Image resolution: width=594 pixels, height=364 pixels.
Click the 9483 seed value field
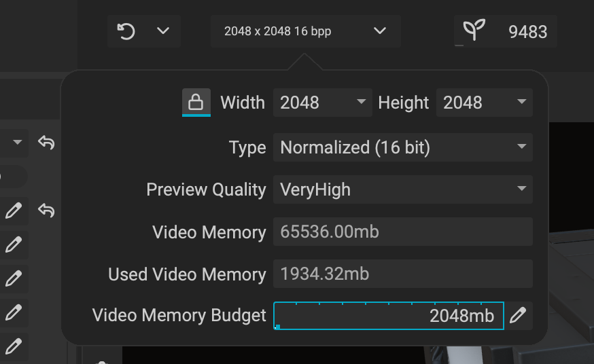coord(527,32)
